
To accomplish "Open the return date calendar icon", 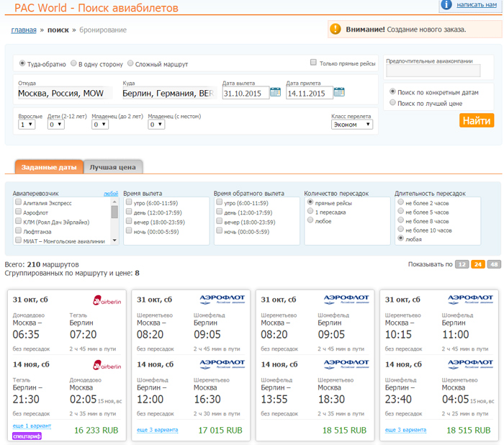I will (x=339, y=92).
